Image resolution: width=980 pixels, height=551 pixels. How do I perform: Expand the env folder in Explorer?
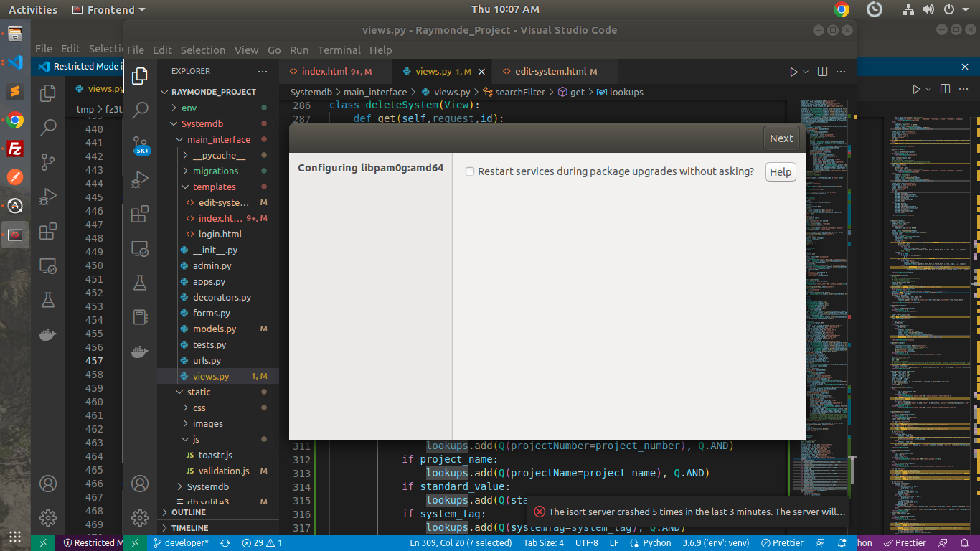pyautogui.click(x=189, y=108)
